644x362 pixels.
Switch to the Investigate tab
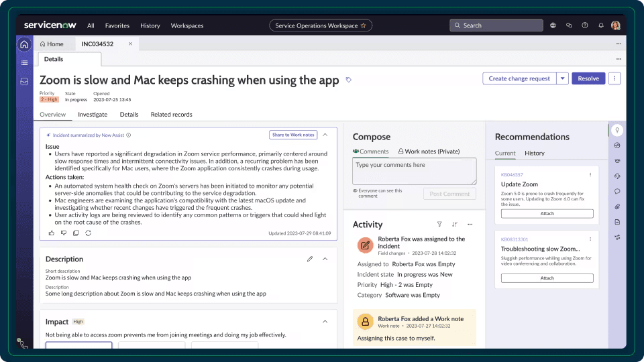point(93,115)
